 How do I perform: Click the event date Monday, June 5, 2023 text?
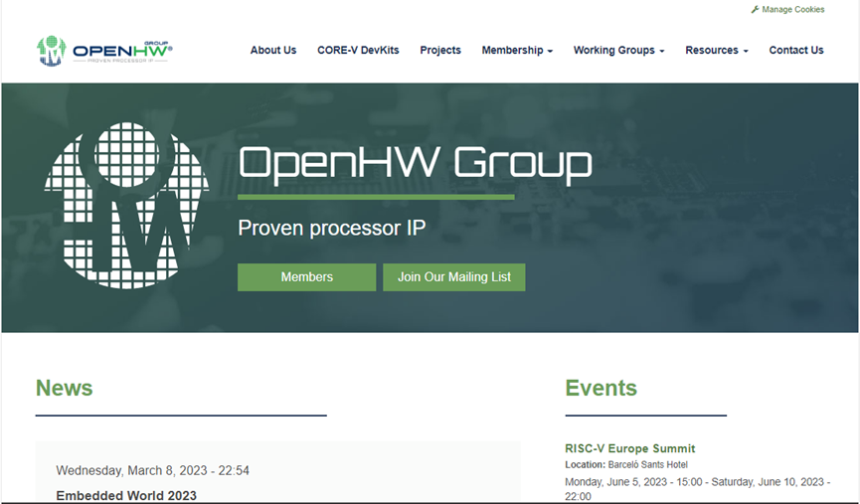pos(698,489)
